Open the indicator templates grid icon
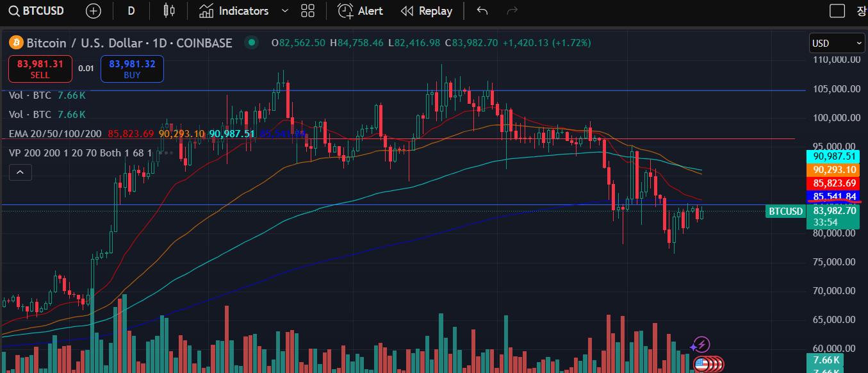This screenshot has width=868, height=373. pos(307,11)
